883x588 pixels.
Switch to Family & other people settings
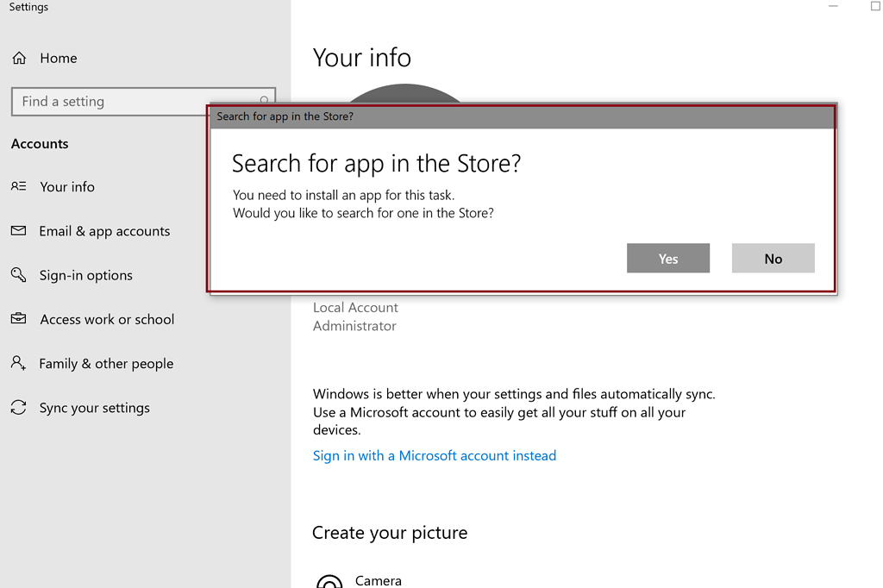(106, 363)
